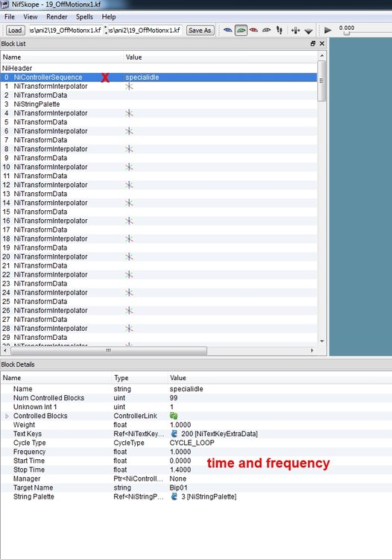Click Block List scrollbar down arrow
The image size is (392, 559).
tap(322, 341)
